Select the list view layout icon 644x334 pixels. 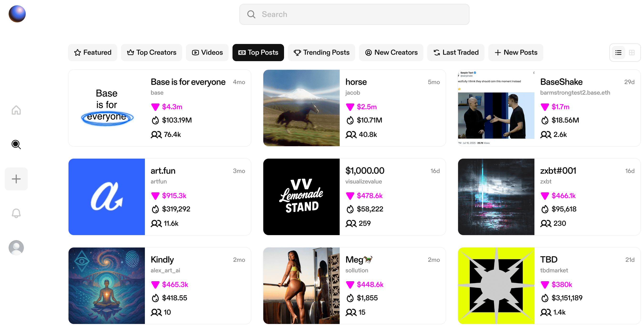click(x=618, y=53)
